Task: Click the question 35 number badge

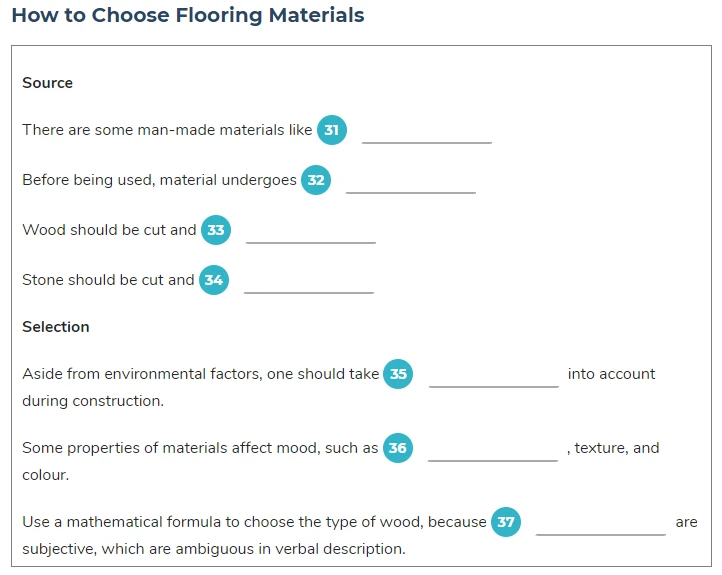Action: [398, 374]
